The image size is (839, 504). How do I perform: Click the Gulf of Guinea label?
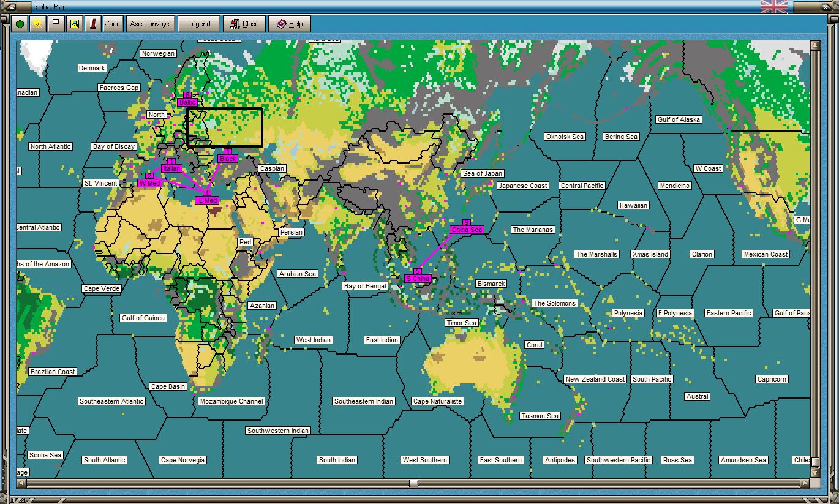[143, 318]
